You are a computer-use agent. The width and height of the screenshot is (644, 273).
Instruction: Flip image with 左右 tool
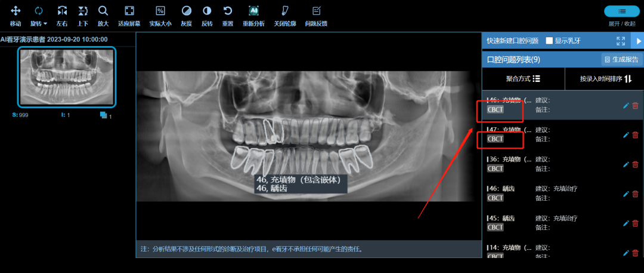62,16
